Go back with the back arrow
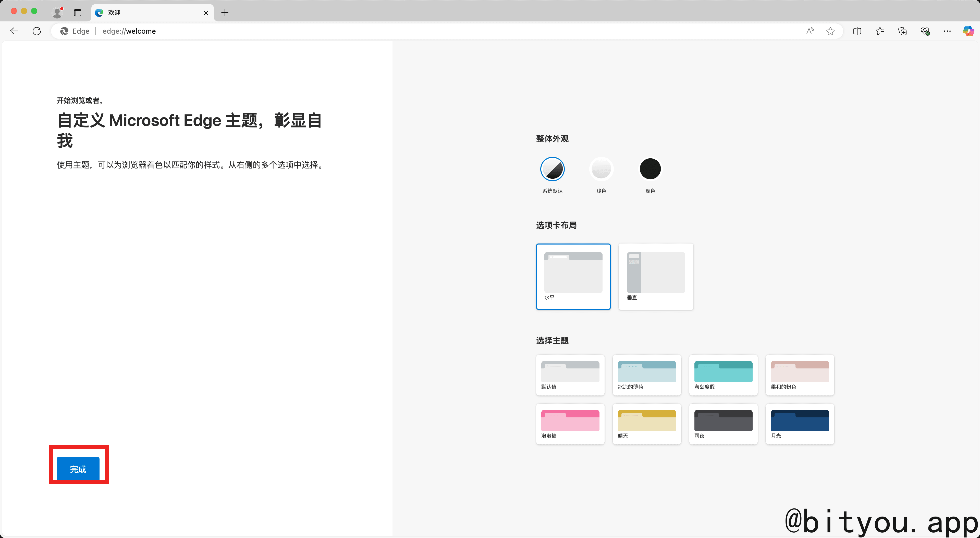 click(x=14, y=31)
